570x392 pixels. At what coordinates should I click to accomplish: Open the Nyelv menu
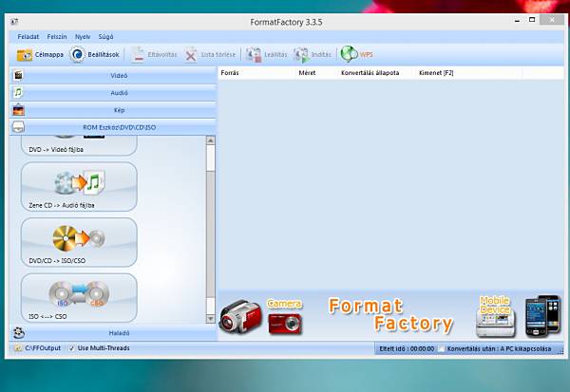(83, 37)
